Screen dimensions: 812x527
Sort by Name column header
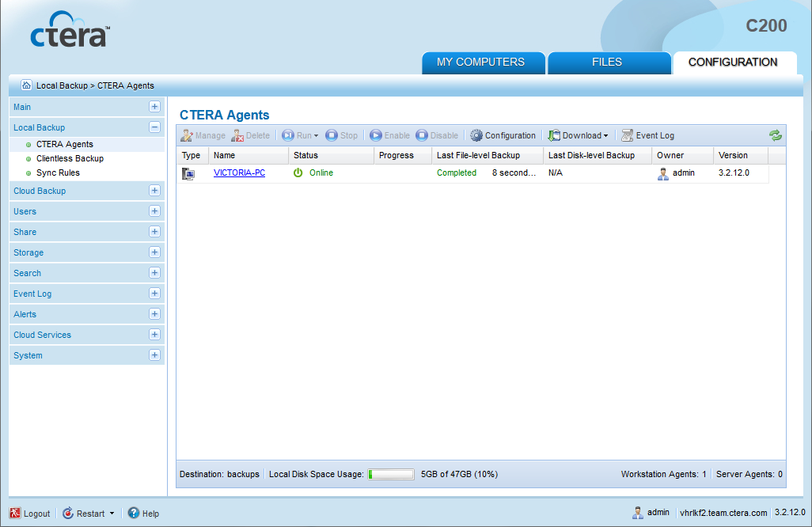249,155
